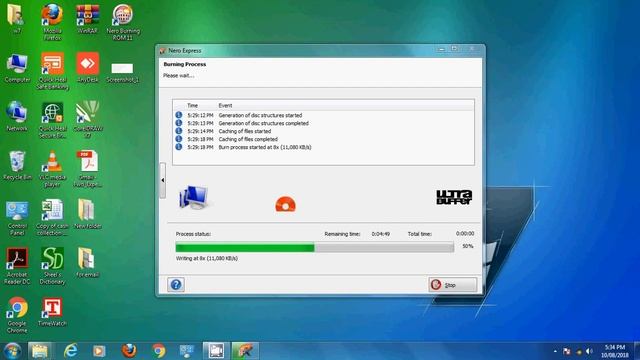Screen dimensions: 640x360
Task: Open Nero Burning ROM 11 desktop shortcut
Action: (x=122, y=22)
